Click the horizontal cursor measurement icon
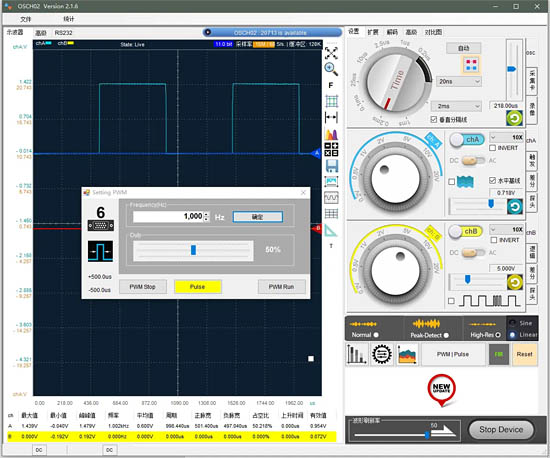The height and width of the screenshot is (458, 550). point(331,117)
